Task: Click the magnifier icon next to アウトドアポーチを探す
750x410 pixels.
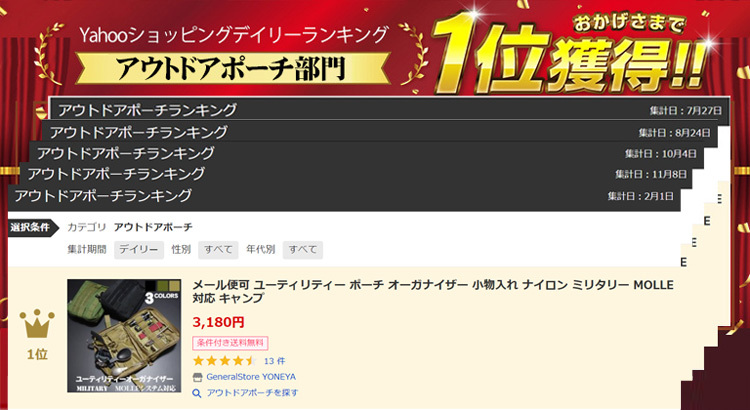Action: [197, 393]
